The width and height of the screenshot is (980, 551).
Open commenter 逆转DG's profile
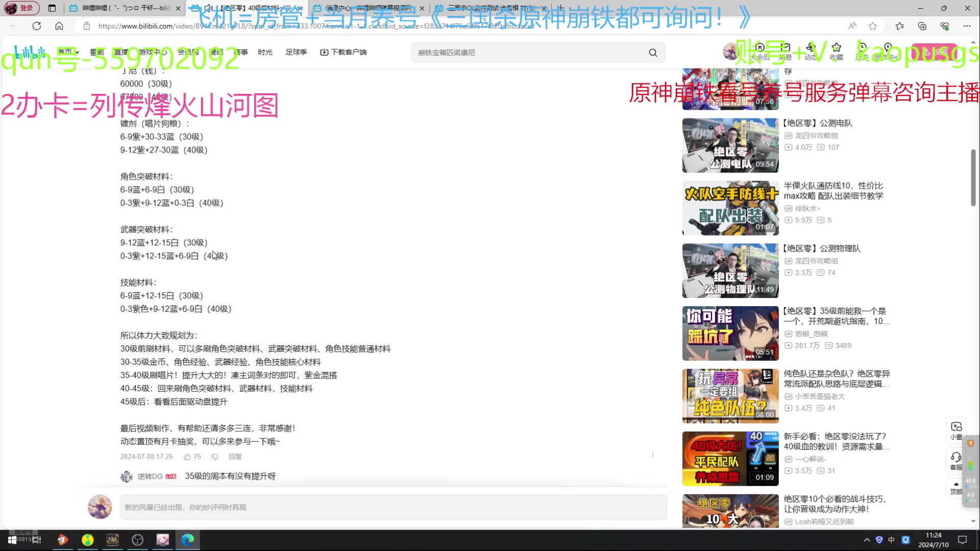(150, 477)
